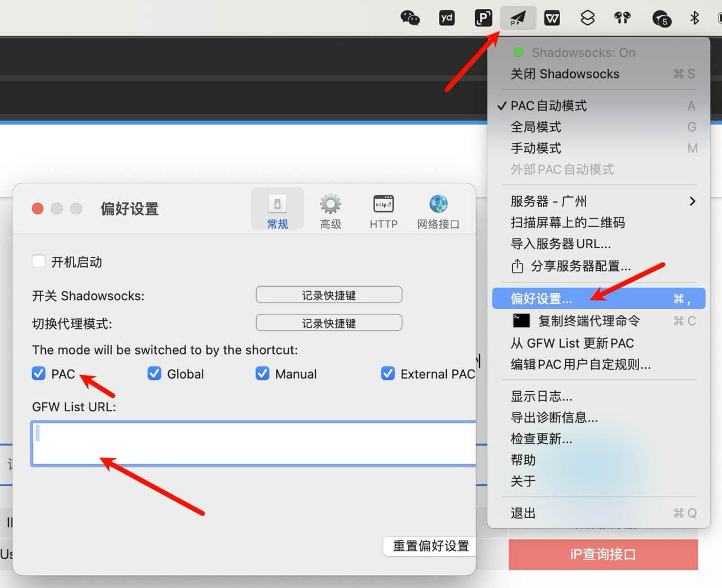The height and width of the screenshot is (588, 722).
Task: Select 退出 to quit Shadowsocks
Action: [598, 513]
